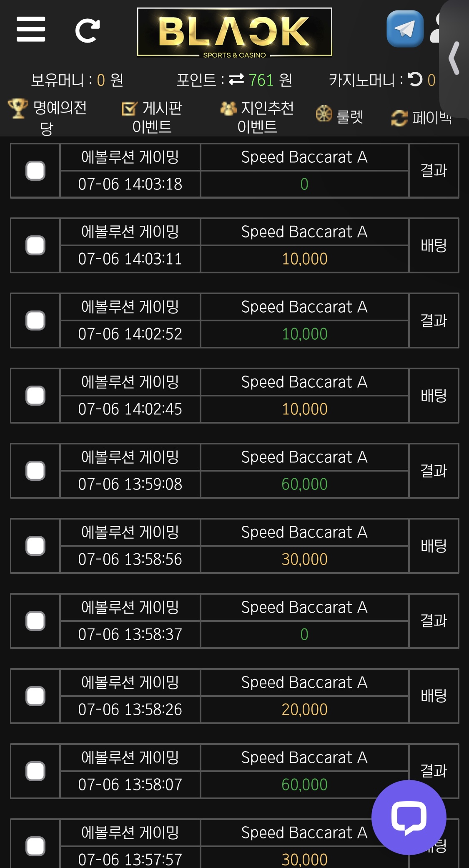Click 결과 button for the 14:03:18 row

tap(434, 171)
